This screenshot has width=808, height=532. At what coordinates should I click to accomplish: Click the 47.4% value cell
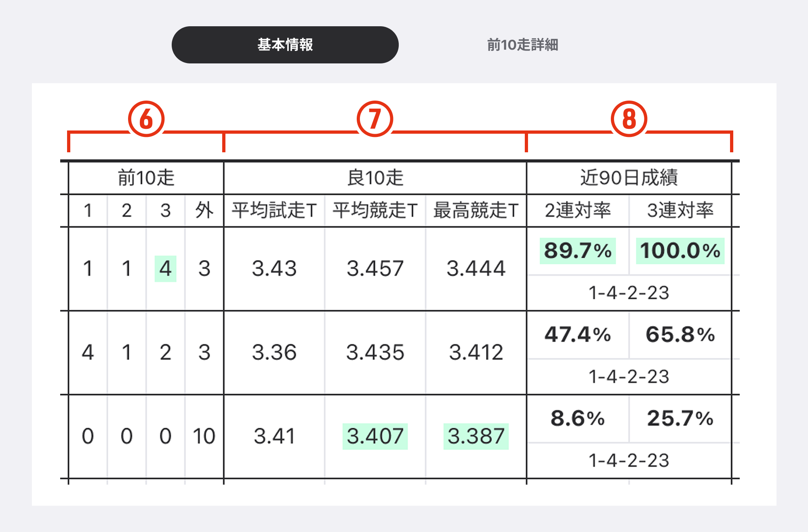(578, 334)
